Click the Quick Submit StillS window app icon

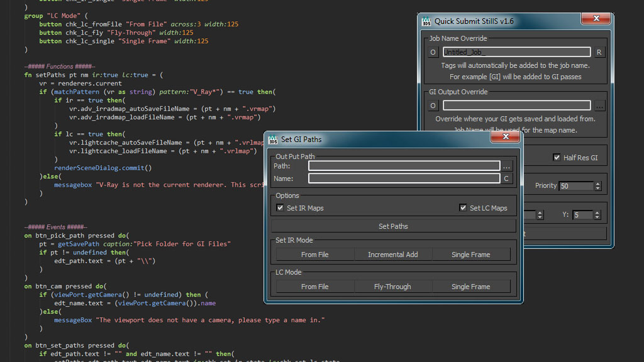pyautogui.click(x=426, y=21)
